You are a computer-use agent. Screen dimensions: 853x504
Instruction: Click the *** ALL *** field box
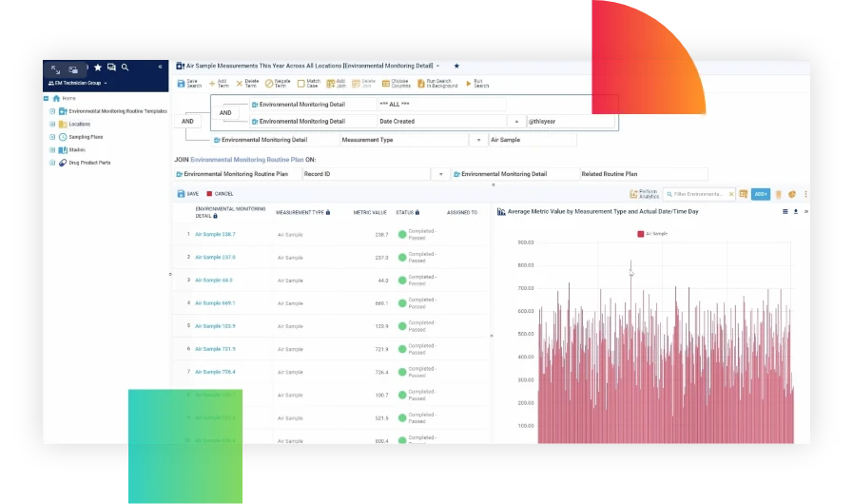(442, 104)
